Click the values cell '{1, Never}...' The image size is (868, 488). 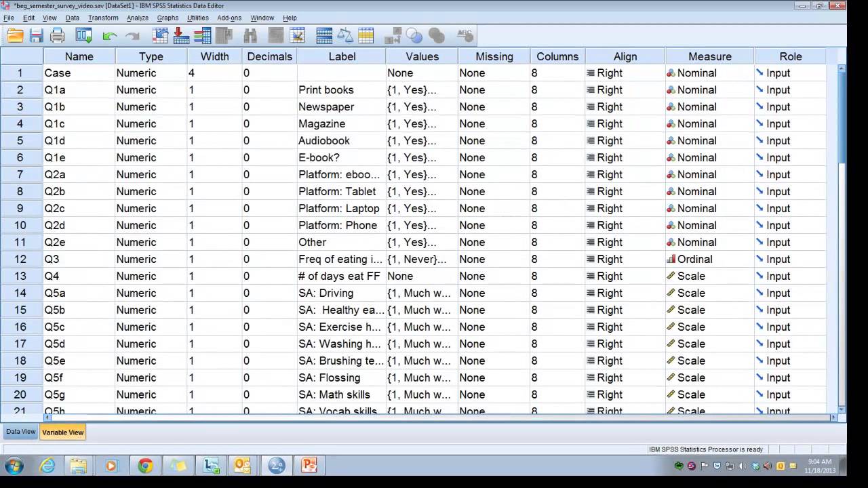pos(422,259)
